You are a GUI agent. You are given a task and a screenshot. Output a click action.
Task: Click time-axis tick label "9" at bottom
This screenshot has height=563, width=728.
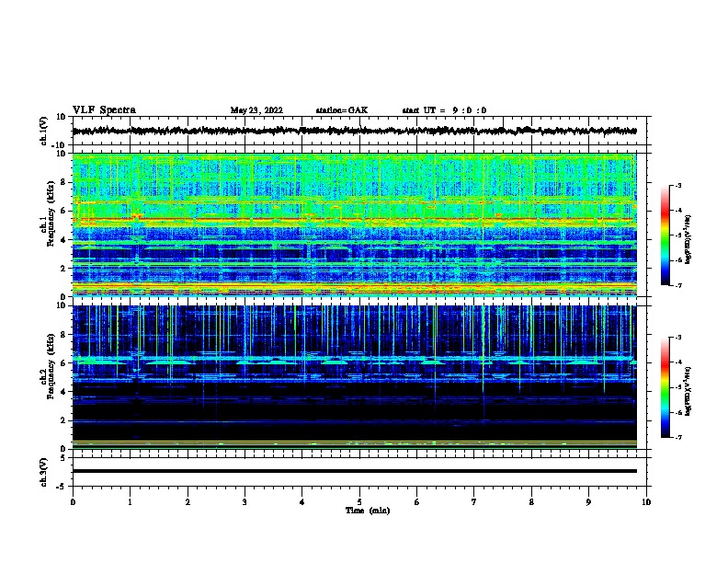coord(588,502)
